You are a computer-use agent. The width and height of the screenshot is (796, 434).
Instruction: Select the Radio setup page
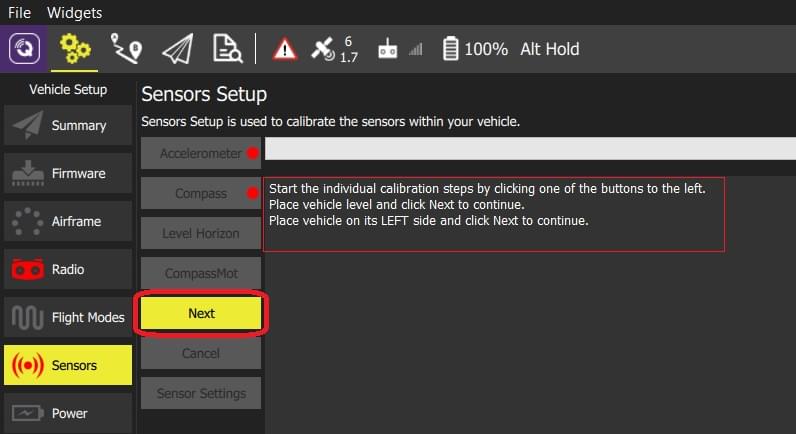point(68,269)
